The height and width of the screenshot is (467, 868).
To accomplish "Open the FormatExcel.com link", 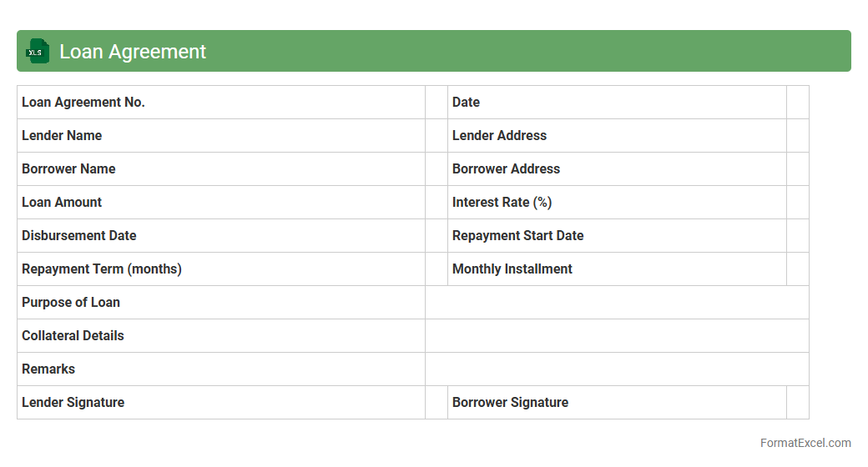I will [x=805, y=443].
